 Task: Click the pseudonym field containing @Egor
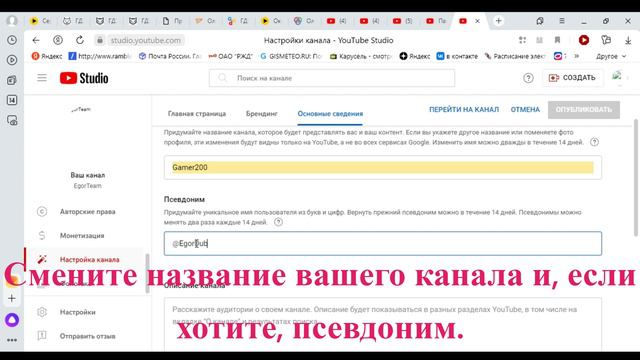382,243
